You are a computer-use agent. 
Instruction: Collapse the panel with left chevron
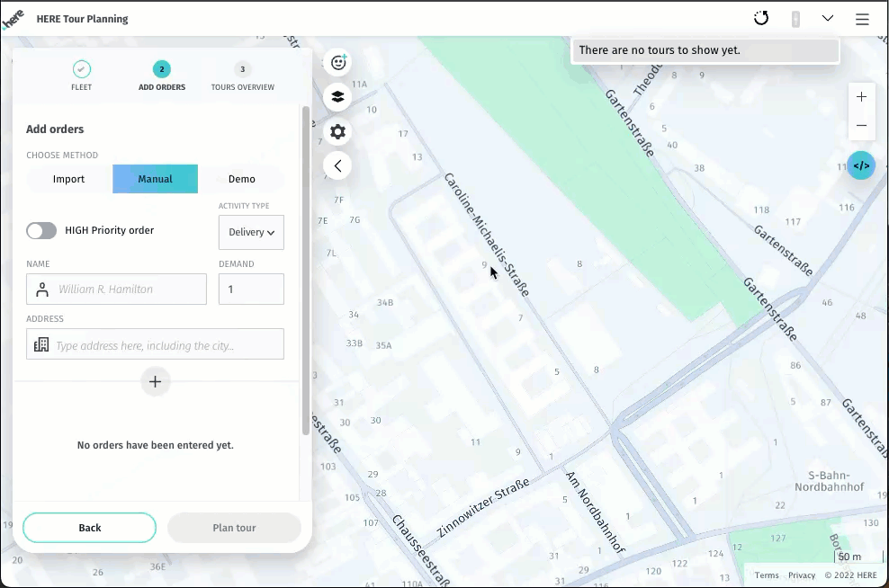(338, 166)
